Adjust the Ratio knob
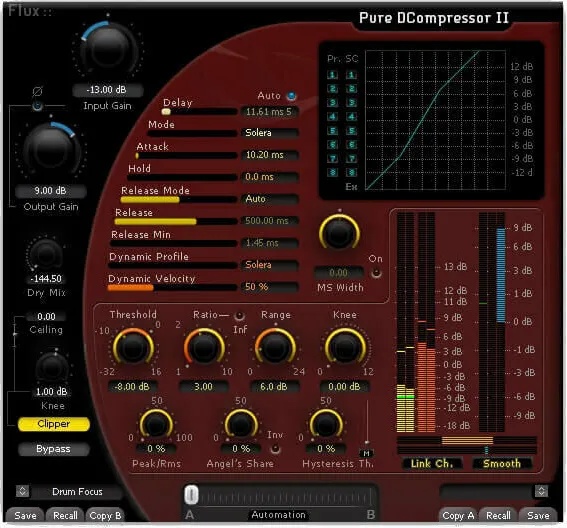 pyautogui.click(x=204, y=347)
